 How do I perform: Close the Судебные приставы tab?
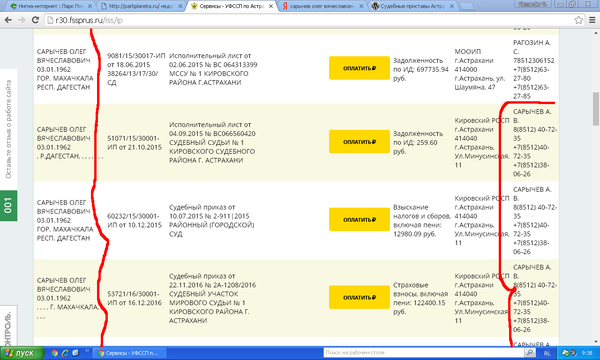(x=452, y=6)
